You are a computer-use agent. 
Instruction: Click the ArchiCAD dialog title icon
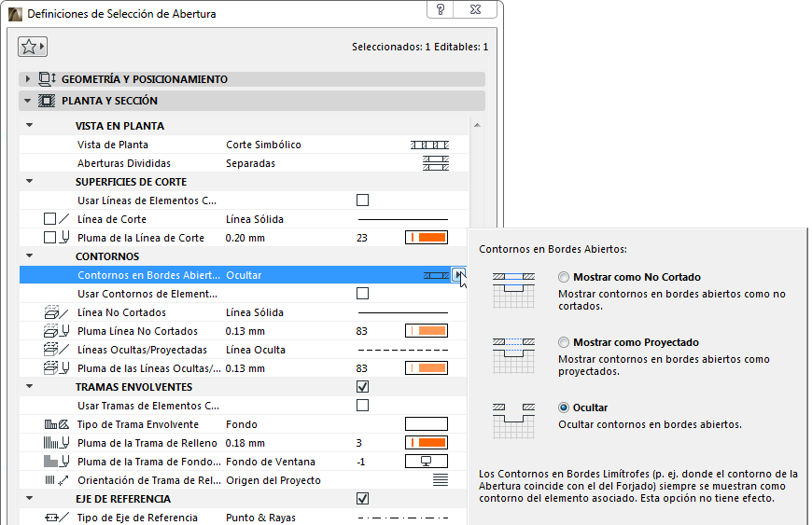[15, 14]
